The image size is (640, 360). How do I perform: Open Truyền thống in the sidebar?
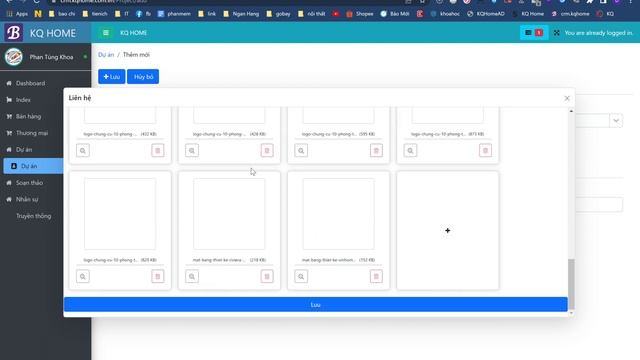click(33, 216)
